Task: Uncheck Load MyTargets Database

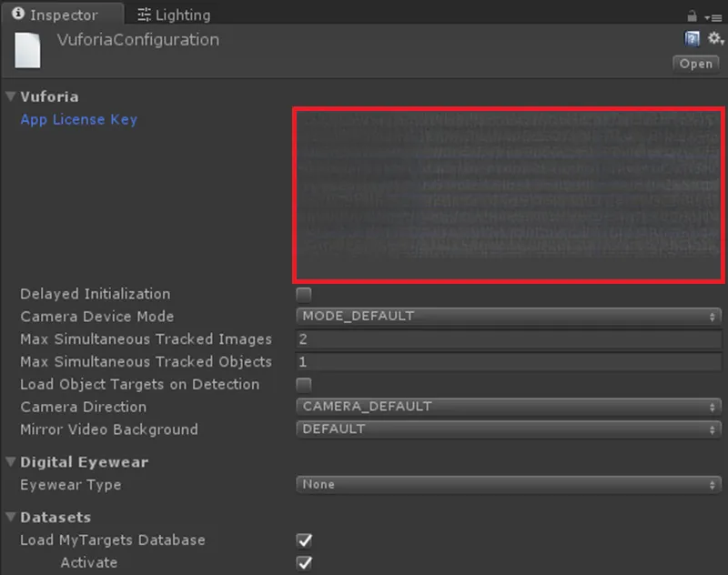Action: pos(304,540)
